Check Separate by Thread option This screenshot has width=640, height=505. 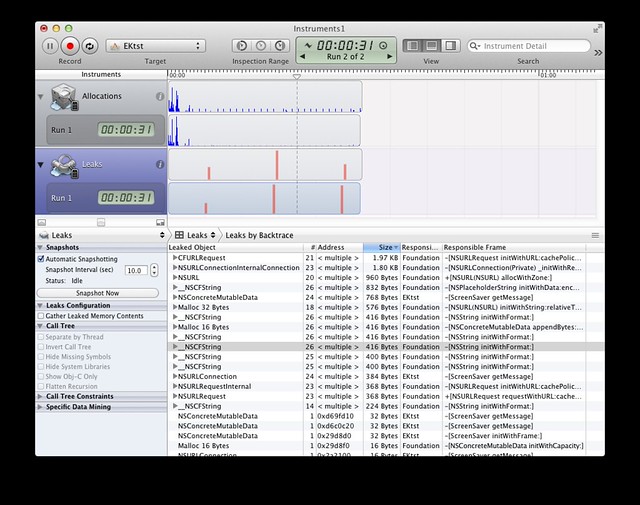coord(41,337)
